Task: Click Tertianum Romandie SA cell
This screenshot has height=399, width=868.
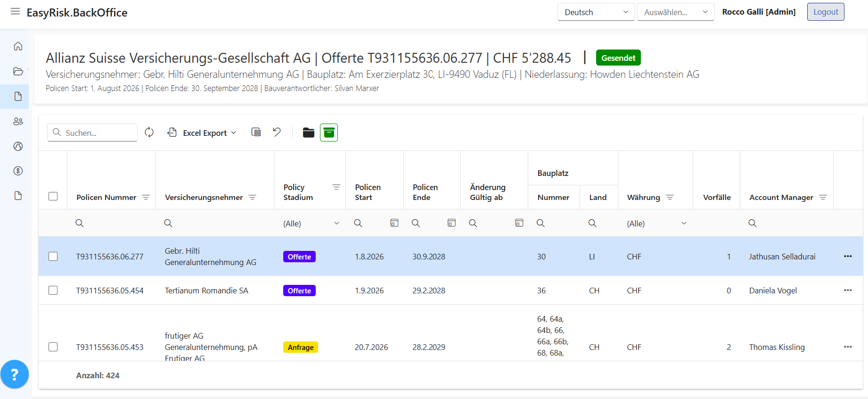Action: (206, 291)
